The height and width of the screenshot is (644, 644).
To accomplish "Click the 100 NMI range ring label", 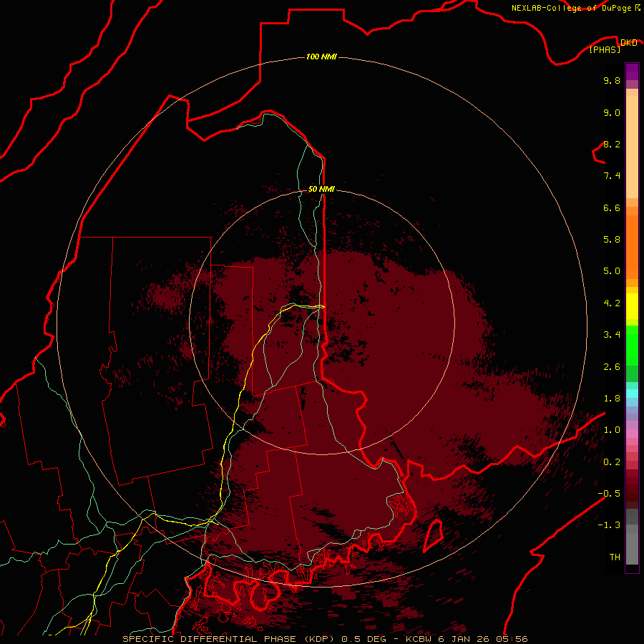I will 321,57.
